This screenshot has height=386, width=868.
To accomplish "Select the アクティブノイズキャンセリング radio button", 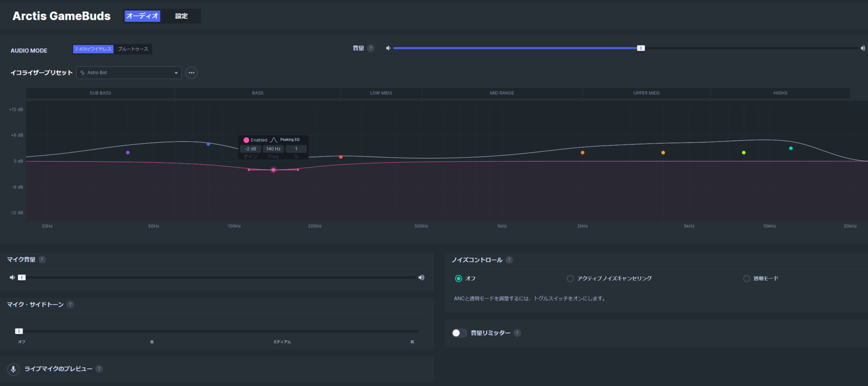I will pos(570,278).
